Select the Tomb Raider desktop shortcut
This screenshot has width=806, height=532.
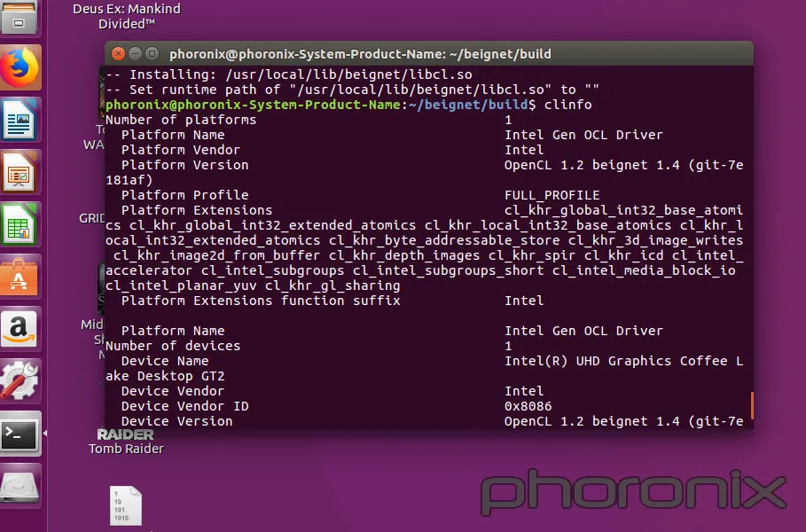click(126, 441)
